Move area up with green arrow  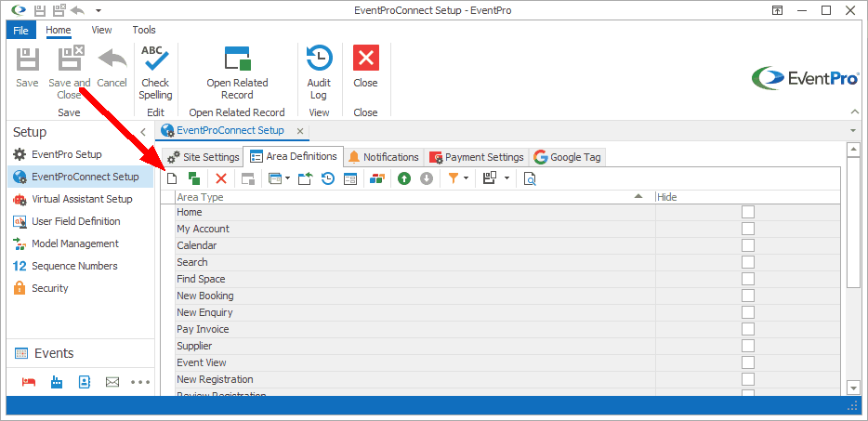(404, 178)
